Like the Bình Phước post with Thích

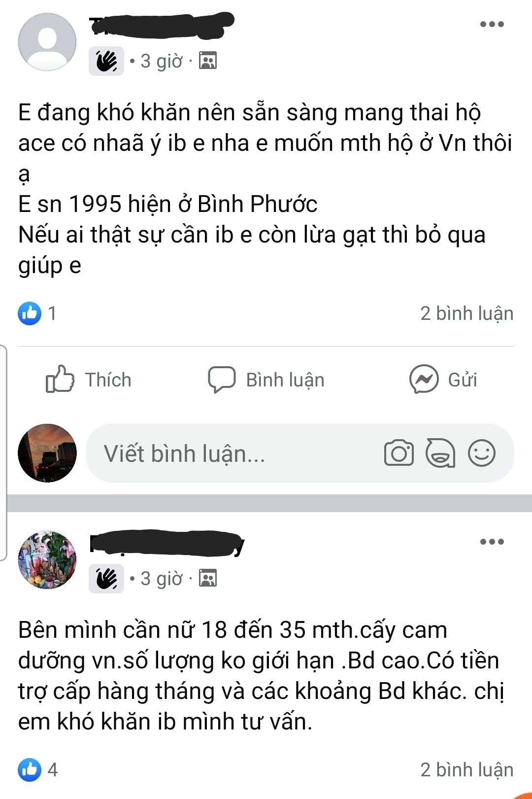click(x=89, y=380)
